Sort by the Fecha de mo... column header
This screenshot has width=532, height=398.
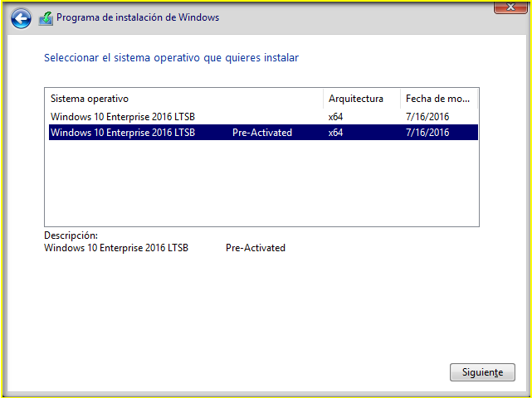point(439,99)
